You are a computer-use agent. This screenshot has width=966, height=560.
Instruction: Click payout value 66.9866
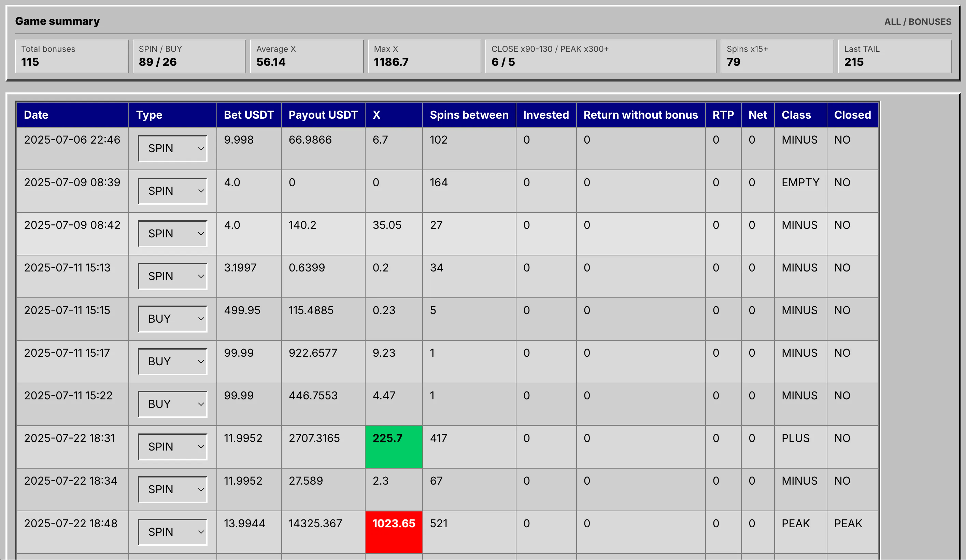pos(310,140)
